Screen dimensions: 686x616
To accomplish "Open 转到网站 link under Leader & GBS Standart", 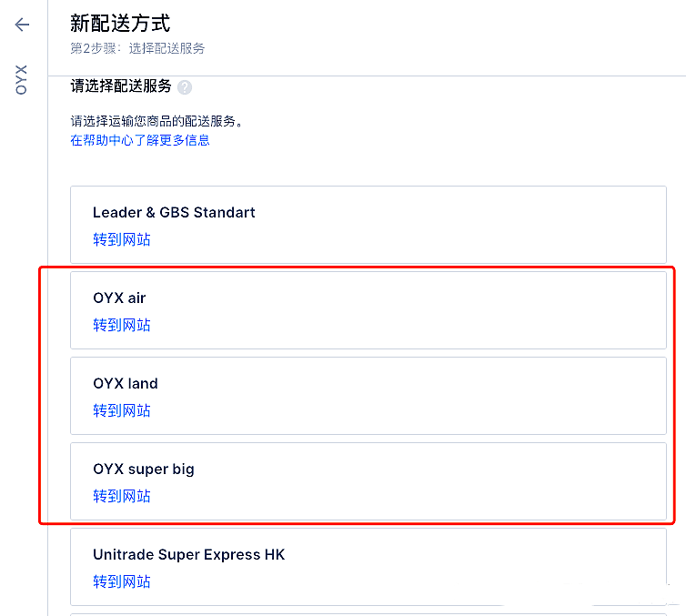I will click(122, 240).
